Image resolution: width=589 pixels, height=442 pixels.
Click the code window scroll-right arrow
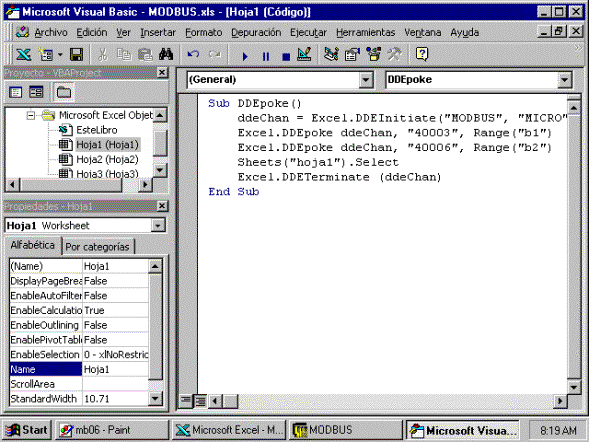[559, 401]
